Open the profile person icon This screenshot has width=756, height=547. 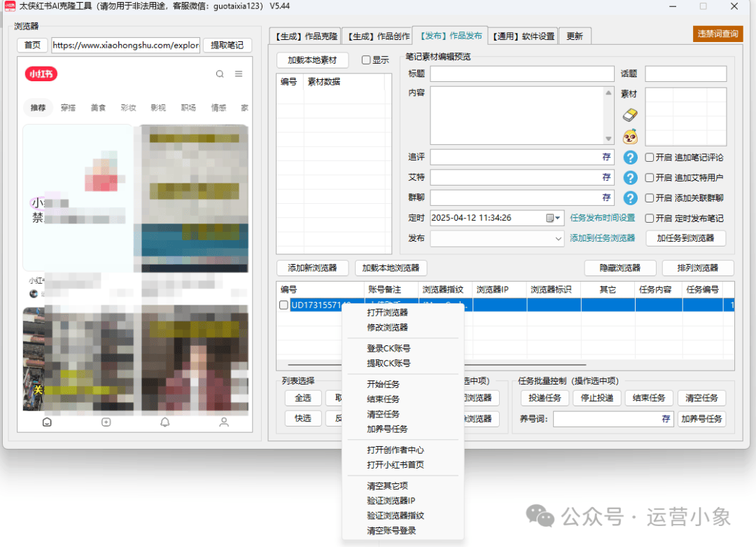pyautogui.click(x=224, y=422)
